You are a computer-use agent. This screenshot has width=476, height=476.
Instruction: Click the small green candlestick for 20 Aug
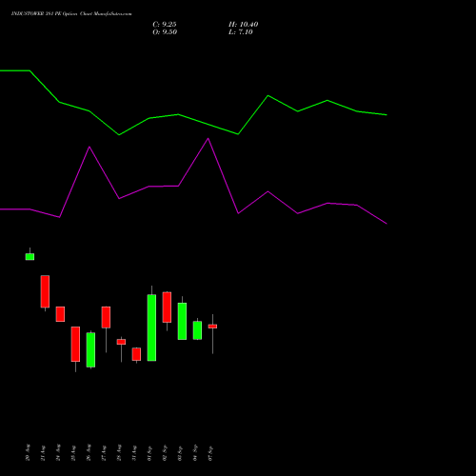tap(30, 257)
